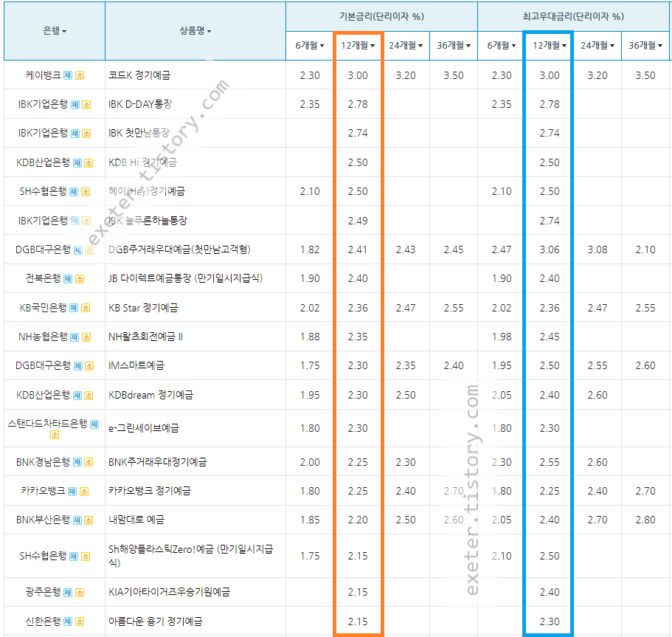This screenshot has width=672, height=637.
Task: Click the 소 badge under 스탠다드차타드은행
Action: 55,435
